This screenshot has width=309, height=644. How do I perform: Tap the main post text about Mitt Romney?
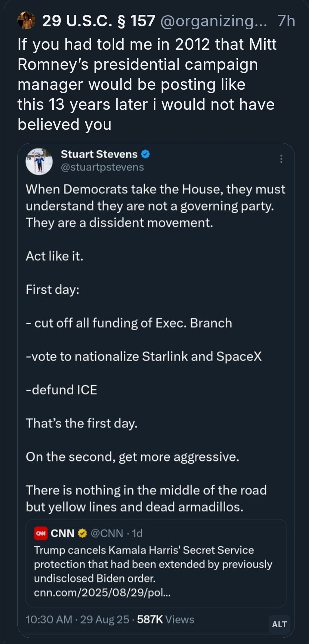pyautogui.click(x=147, y=84)
